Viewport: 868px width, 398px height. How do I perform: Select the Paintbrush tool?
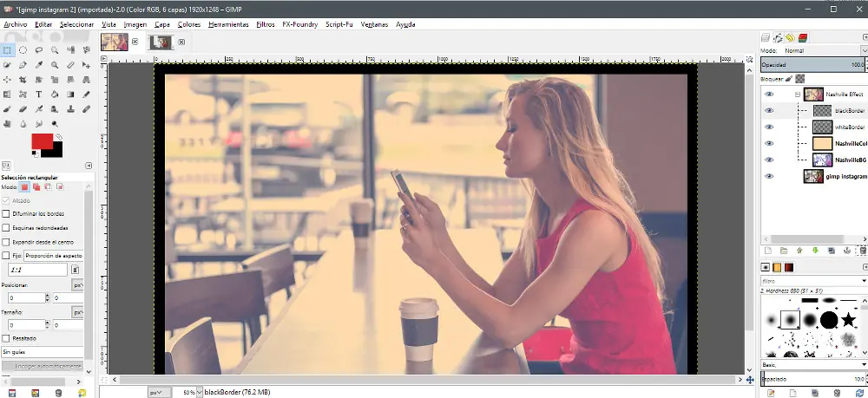pyautogui.click(x=7, y=109)
